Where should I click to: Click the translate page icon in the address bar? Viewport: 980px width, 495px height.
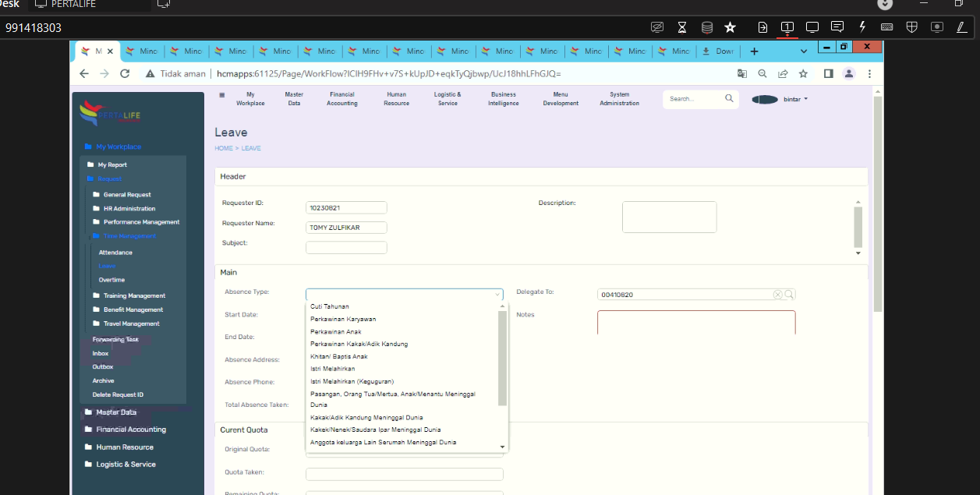(742, 73)
